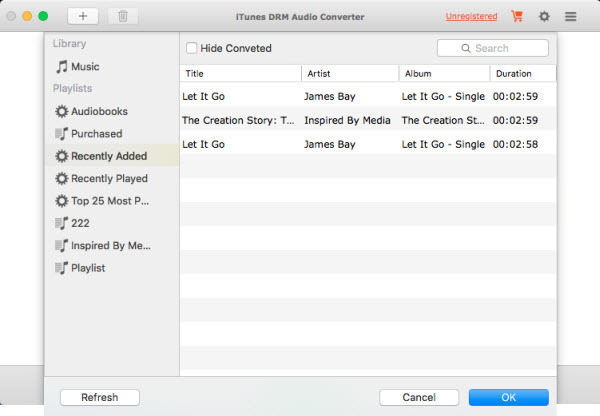Sort by the Title column header

pos(241,73)
